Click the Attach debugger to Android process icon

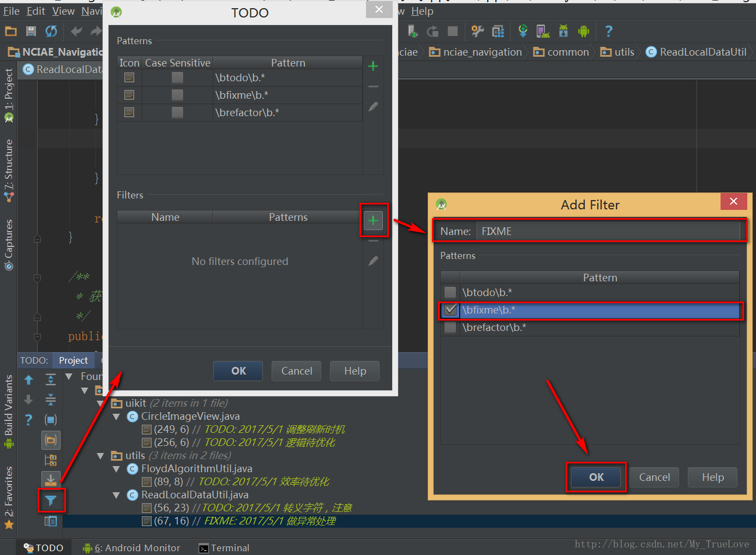point(413,31)
